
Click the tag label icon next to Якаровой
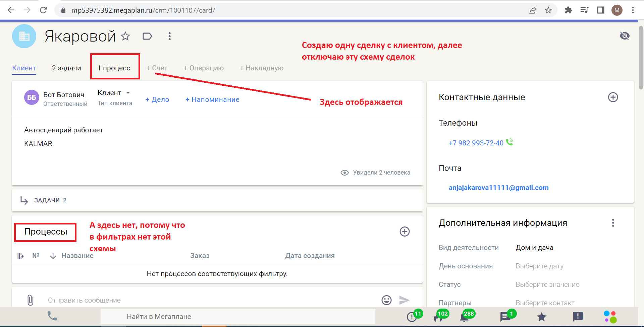147,36
